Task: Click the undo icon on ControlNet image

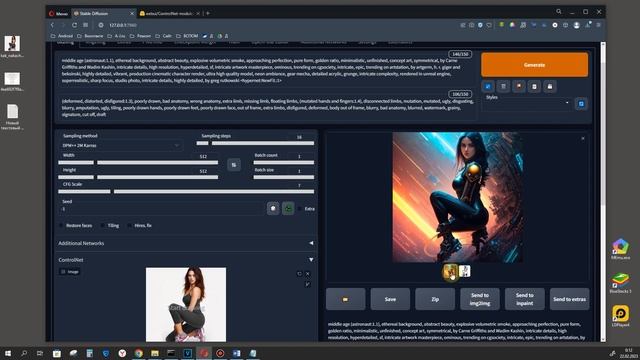Action: [x=299, y=274]
